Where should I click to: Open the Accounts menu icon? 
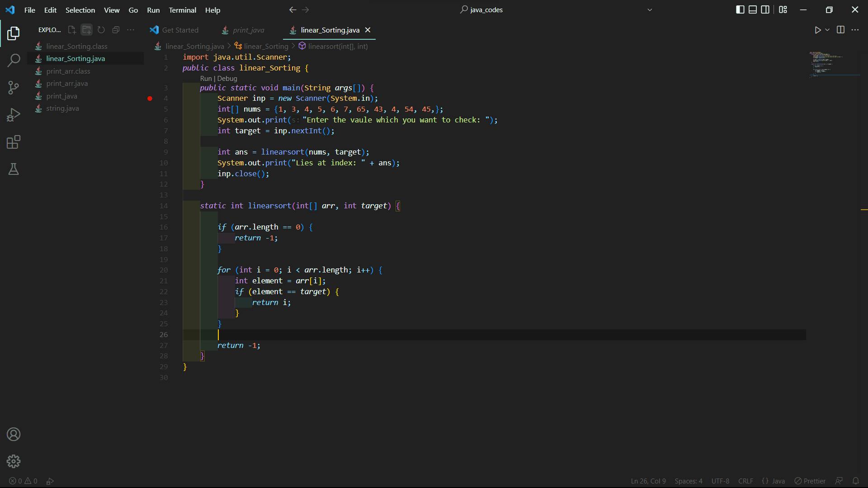[14, 434]
